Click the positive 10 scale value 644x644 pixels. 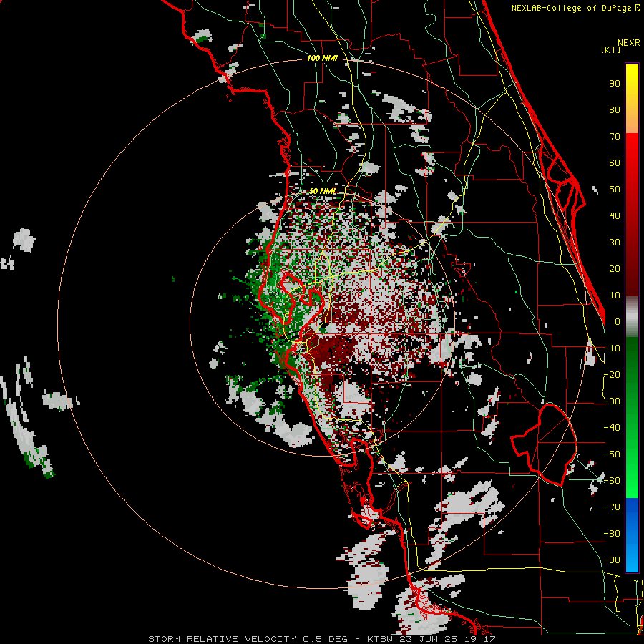click(615, 296)
